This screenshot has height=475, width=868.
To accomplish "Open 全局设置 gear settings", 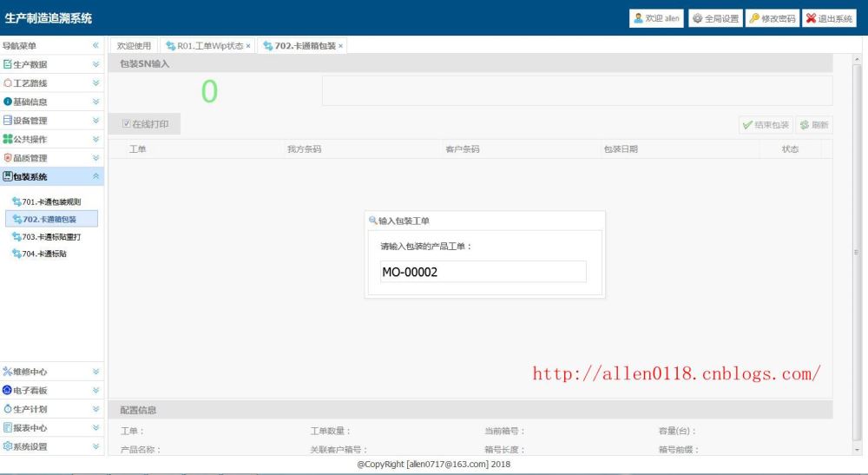I will click(715, 18).
